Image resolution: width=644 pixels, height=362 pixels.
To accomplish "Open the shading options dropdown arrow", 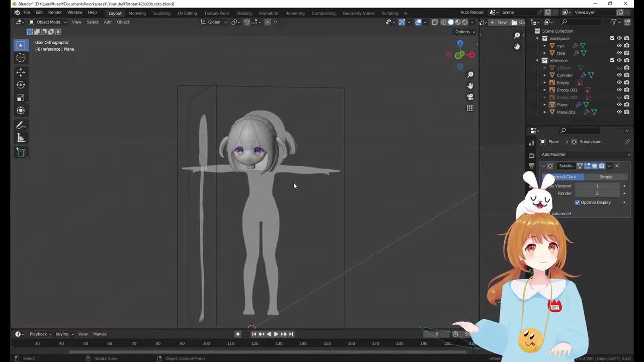I will tap(471, 22).
